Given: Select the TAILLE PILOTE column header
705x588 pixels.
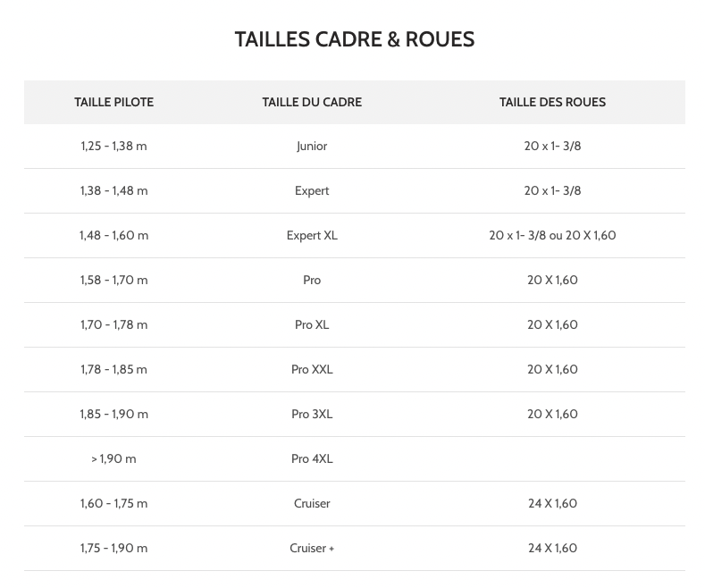Looking at the screenshot, I should pos(113,102).
